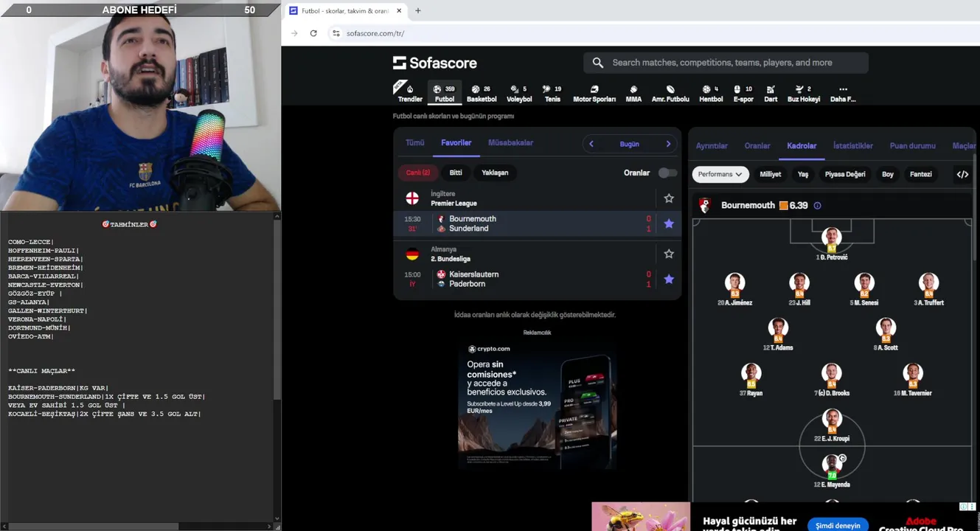Open the Basketbol sport section
This screenshot has width=980, height=531.
(482, 93)
